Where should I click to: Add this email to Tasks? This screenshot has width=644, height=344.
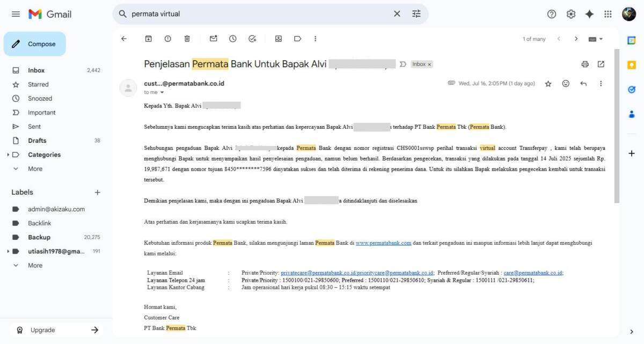click(252, 39)
